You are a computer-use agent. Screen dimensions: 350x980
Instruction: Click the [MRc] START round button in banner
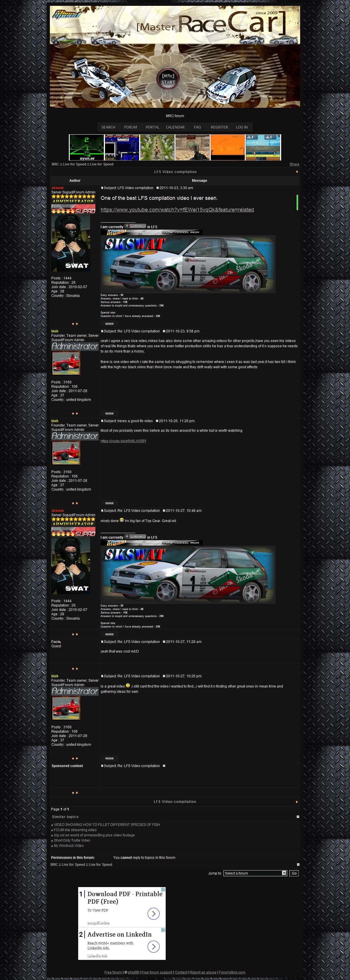pyautogui.click(x=168, y=79)
